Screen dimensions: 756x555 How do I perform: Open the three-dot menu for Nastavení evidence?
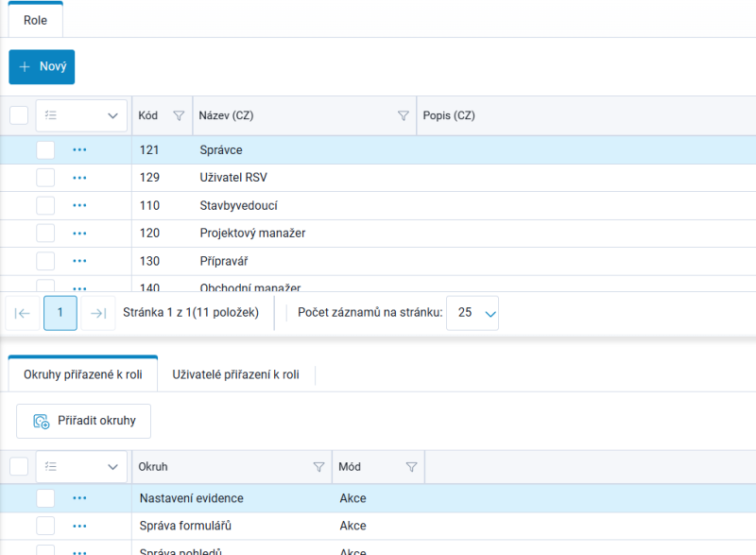click(x=79, y=498)
